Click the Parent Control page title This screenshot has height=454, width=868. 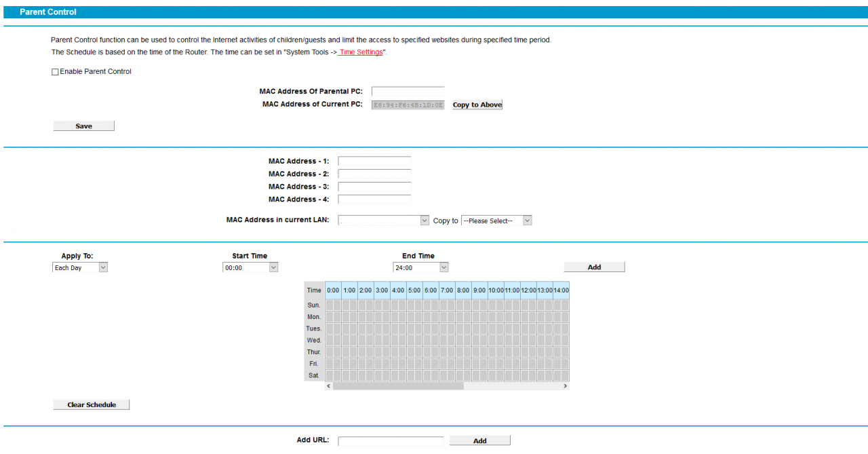(48, 12)
